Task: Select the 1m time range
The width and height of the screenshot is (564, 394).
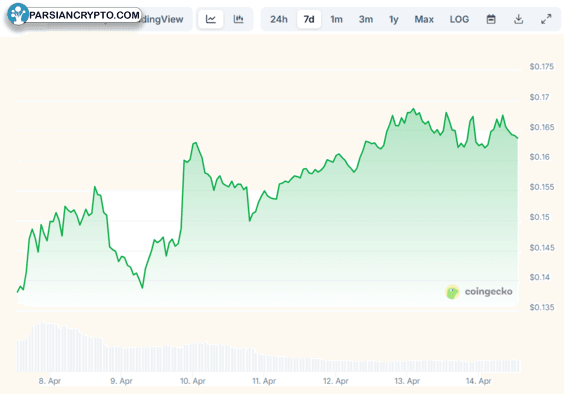Action: coord(336,19)
